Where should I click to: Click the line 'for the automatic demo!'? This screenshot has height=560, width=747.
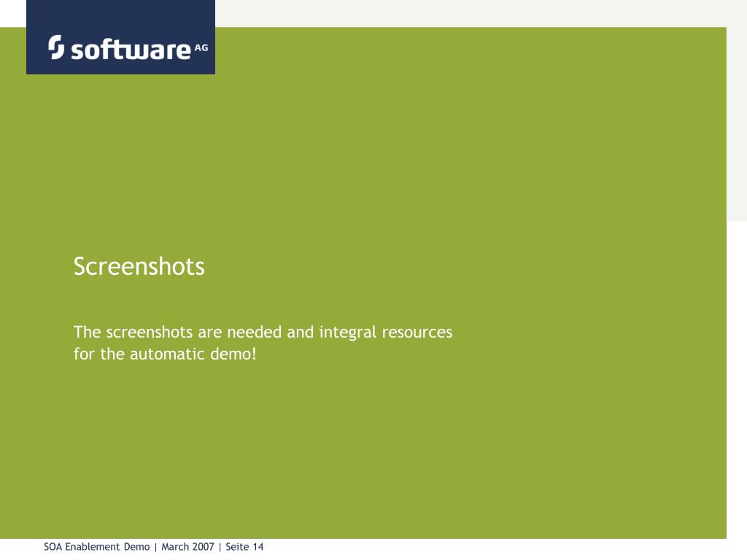[x=165, y=354]
